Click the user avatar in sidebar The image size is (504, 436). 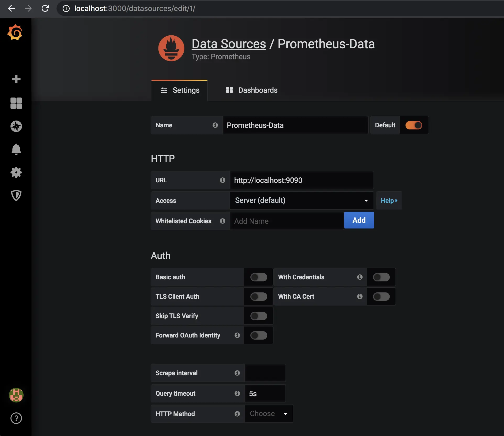point(16,395)
